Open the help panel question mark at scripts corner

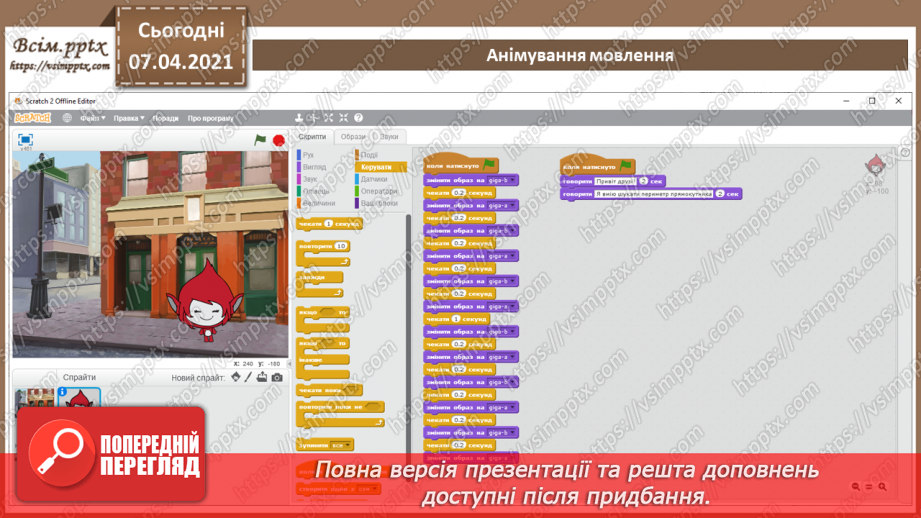tap(905, 153)
